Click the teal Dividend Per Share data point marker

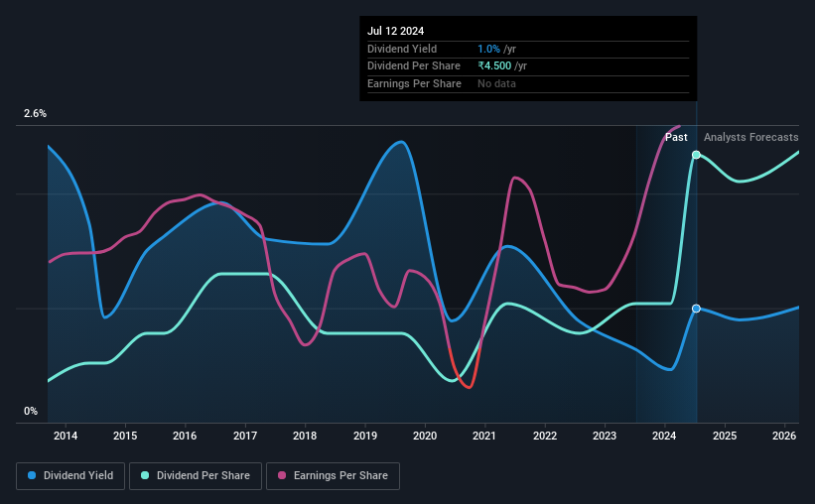tap(696, 155)
